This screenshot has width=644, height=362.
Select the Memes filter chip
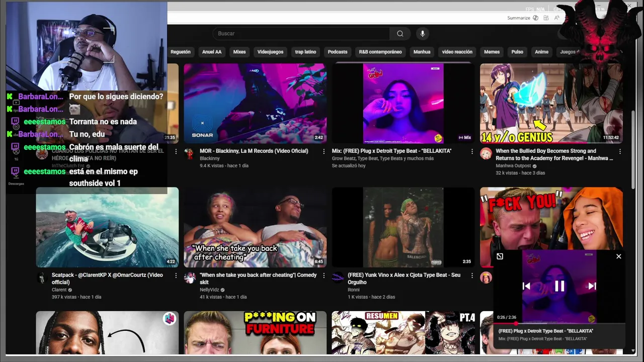pos(492,52)
